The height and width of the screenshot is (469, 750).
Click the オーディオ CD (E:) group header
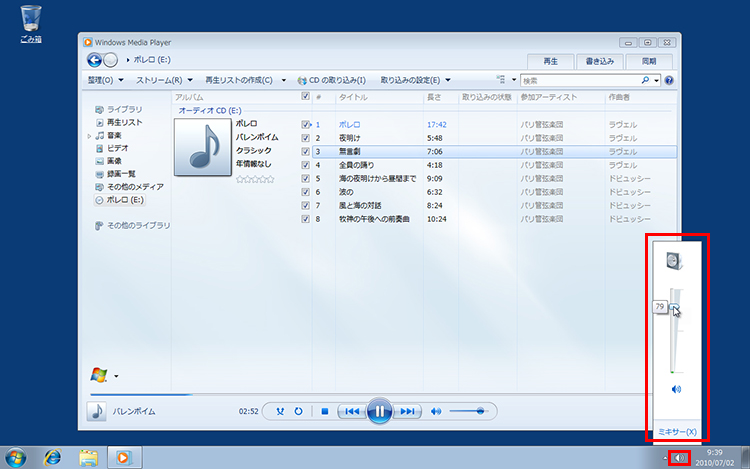point(210,110)
